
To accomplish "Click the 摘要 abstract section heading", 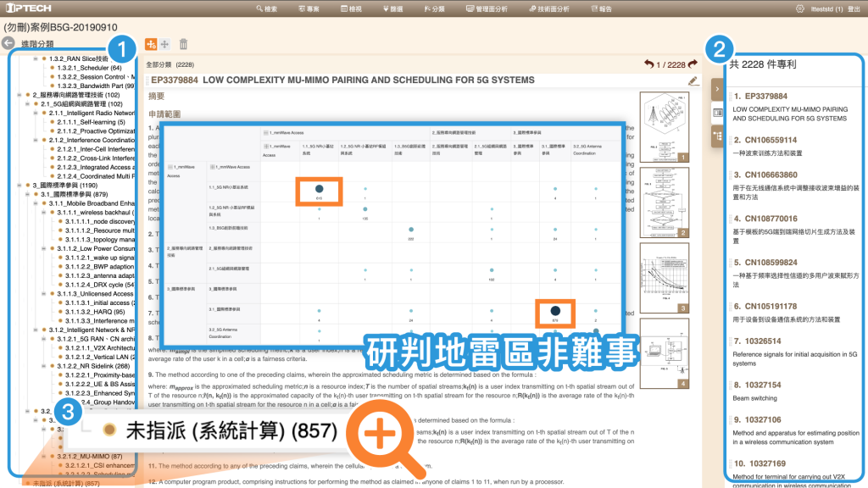I will 157,97.
